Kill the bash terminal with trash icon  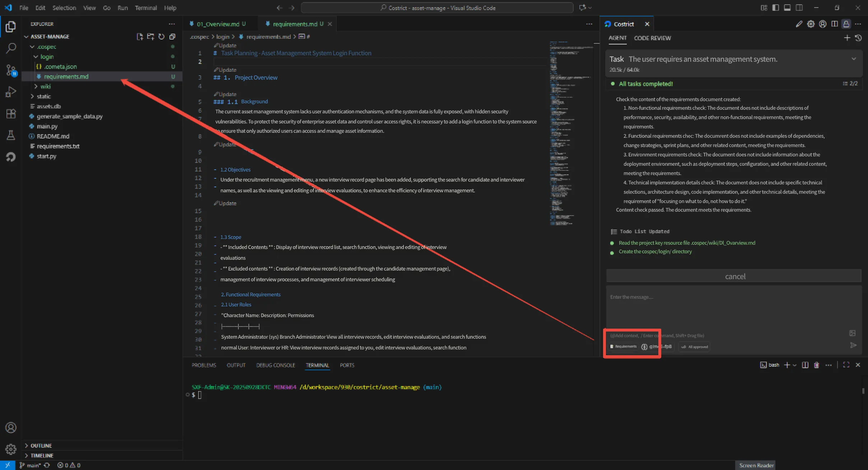[817, 365]
